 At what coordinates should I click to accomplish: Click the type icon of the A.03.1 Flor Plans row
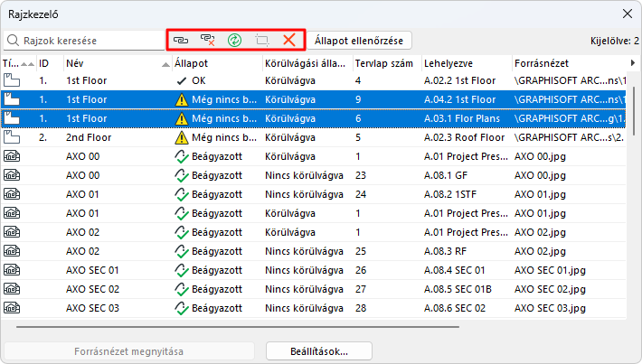click(x=12, y=118)
